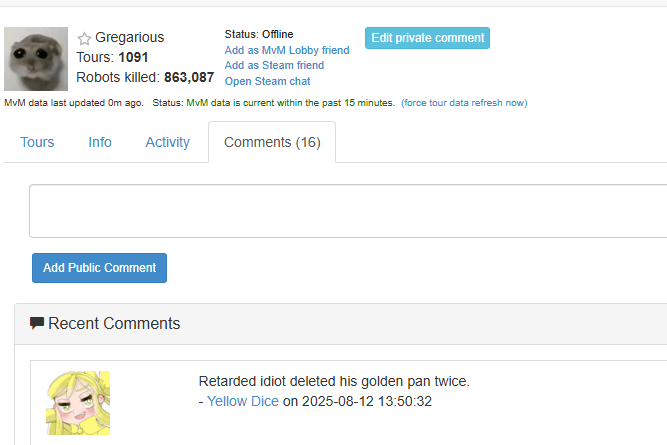Viewport: 667px width, 445px height.
Task: Focus the public comment text box
Action: [348, 211]
